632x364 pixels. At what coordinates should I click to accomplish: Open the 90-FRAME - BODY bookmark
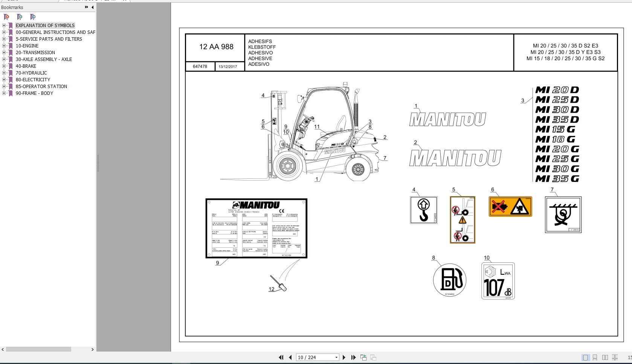(x=34, y=93)
